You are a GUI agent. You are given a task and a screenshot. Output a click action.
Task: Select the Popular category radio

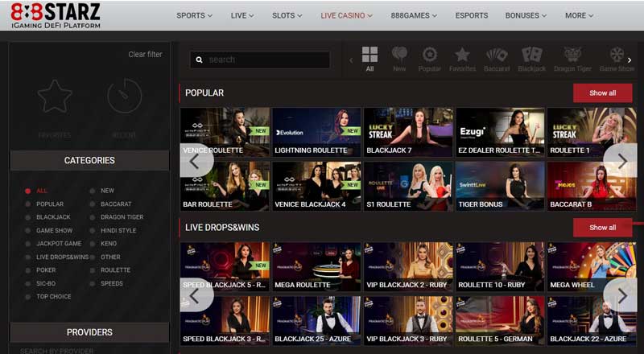28,204
